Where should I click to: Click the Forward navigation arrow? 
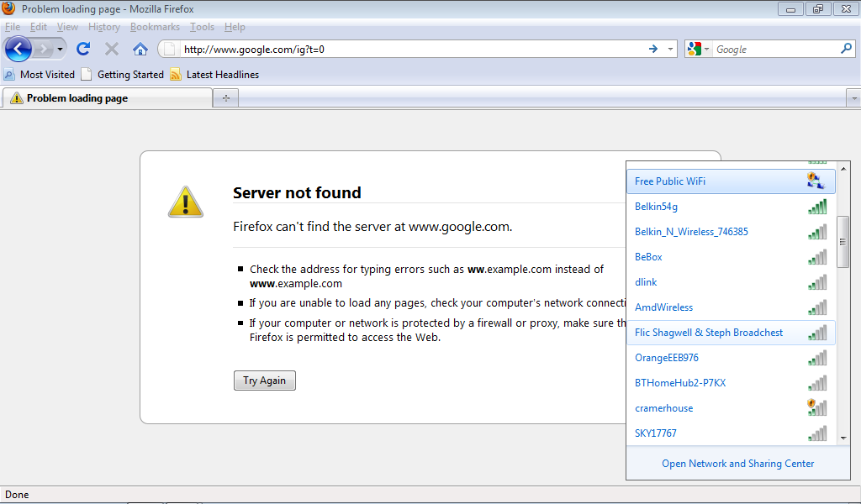coord(43,50)
